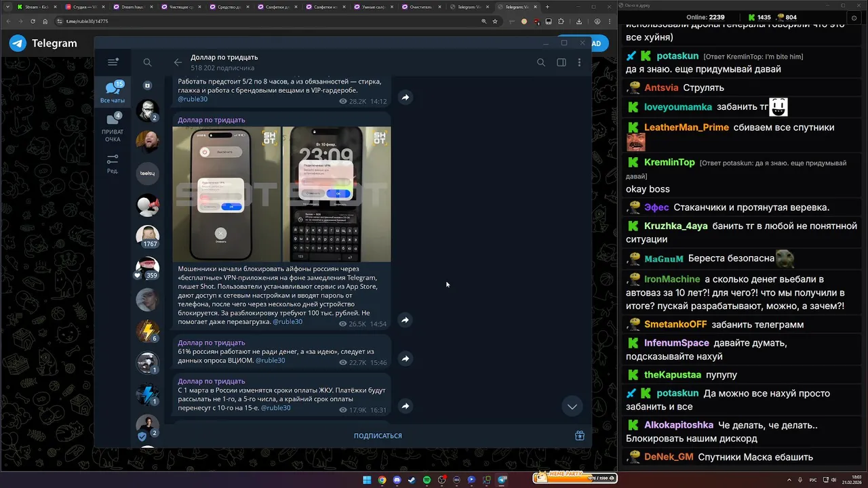This screenshot has height=488, width=868.
Task: Go to the browser home page icon
Action: click(46, 21)
